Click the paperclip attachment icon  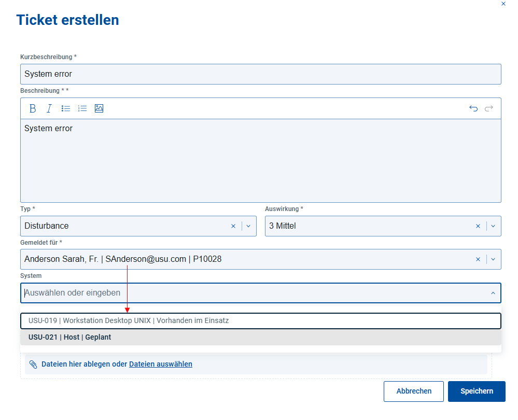point(33,364)
